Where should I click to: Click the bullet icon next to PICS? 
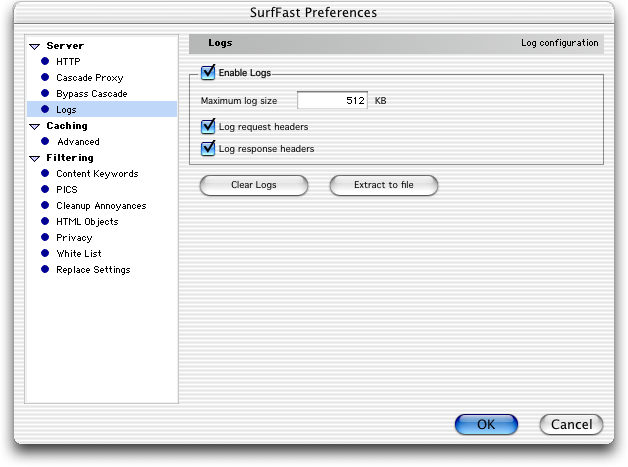pos(45,189)
